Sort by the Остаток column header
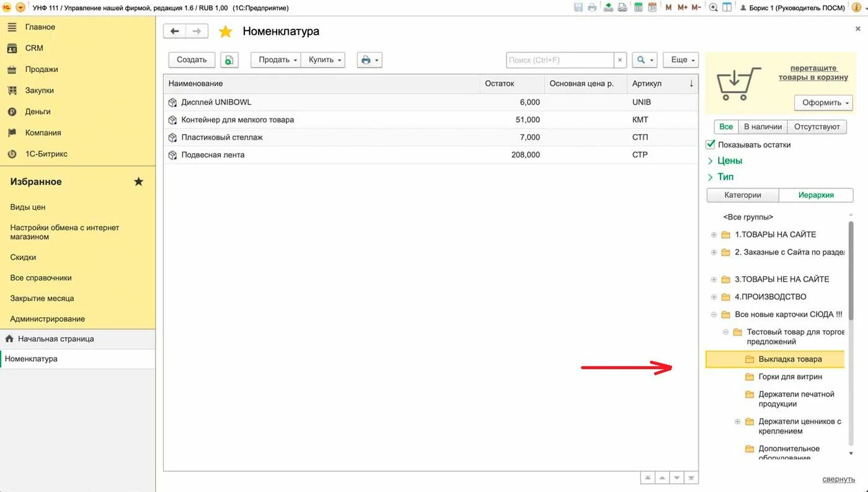 coord(512,84)
